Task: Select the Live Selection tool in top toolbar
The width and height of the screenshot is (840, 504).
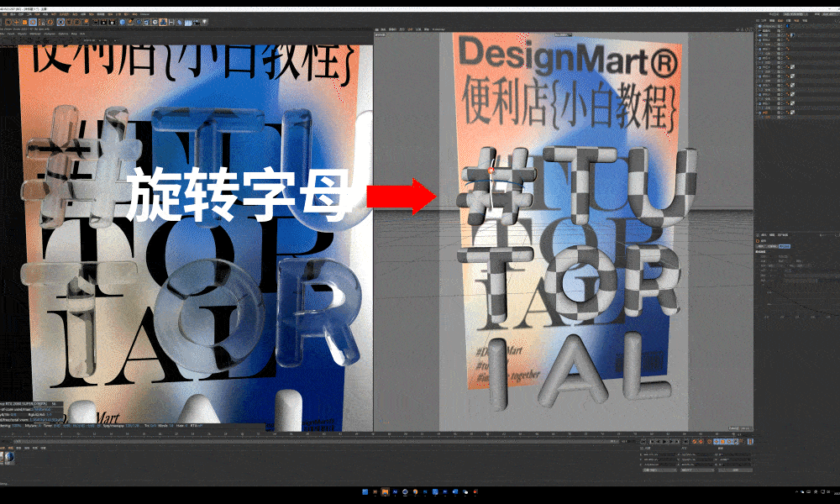Action: point(8,22)
